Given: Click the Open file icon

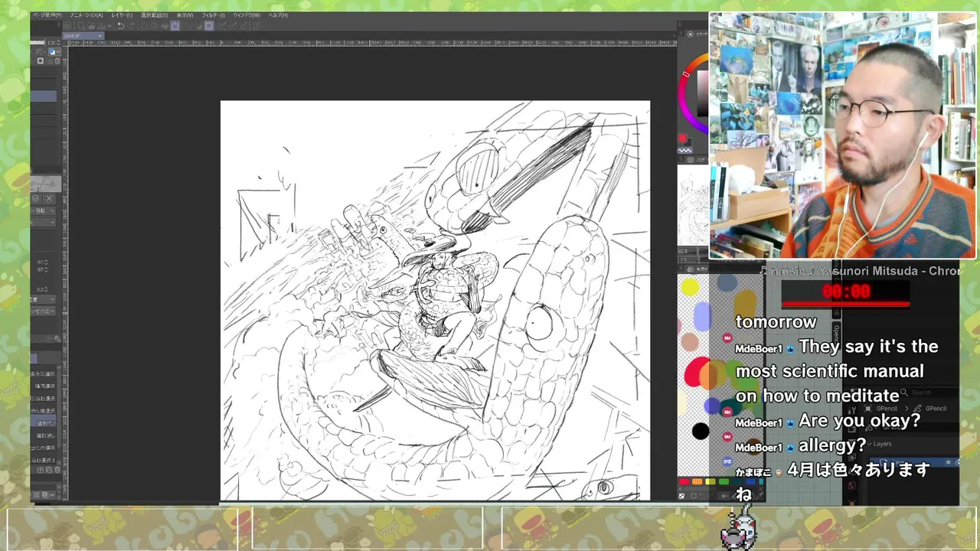Looking at the screenshot, I should (x=91, y=26).
